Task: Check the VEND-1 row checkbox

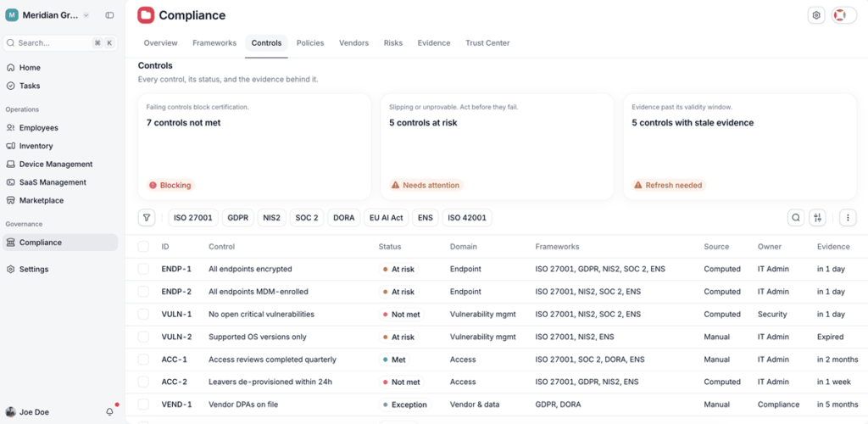Action: [143, 404]
